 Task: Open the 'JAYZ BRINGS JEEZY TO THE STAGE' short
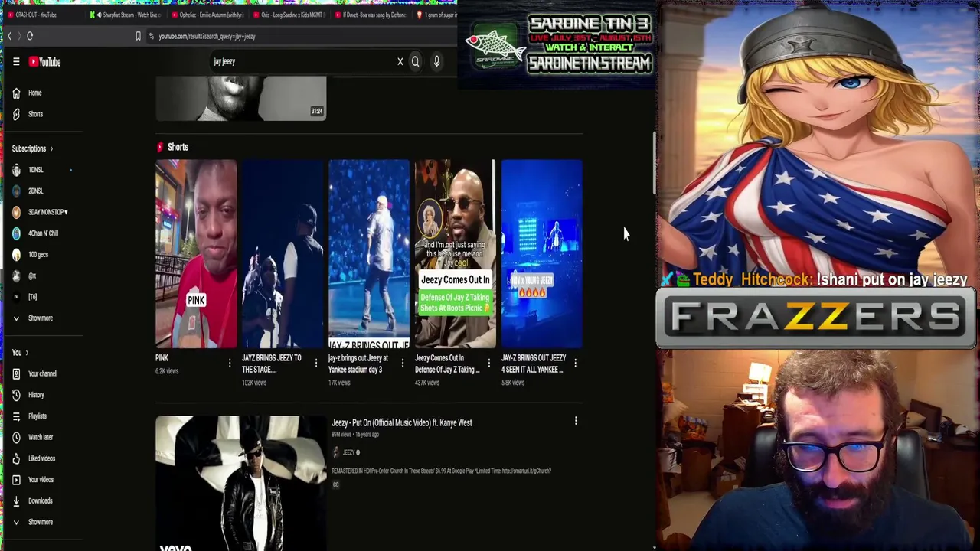pyautogui.click(x=283, y=254)
